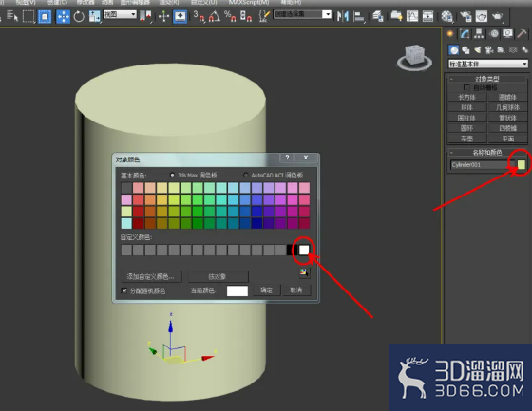This screenshot has height=411, width=532.
Task: Select the Lights category icon
Action: coord(478,50)
